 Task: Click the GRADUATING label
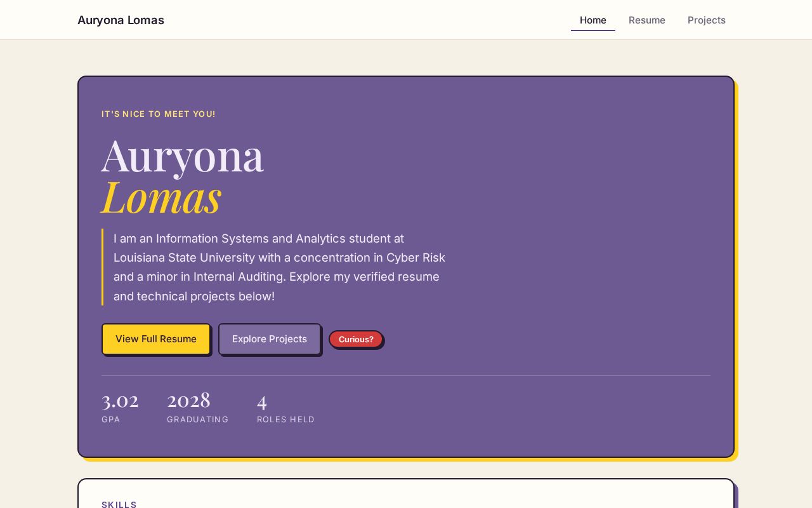(198, 419)
